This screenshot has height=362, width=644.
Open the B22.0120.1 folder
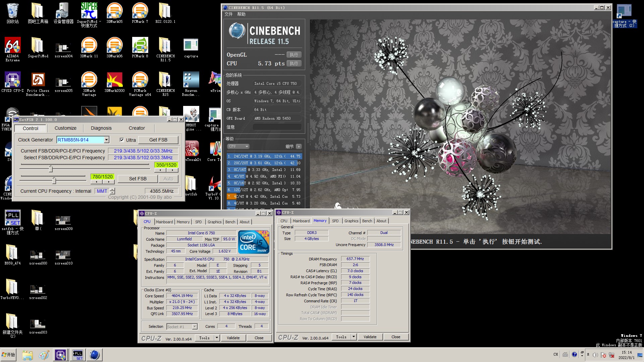(x=165, y=13)
